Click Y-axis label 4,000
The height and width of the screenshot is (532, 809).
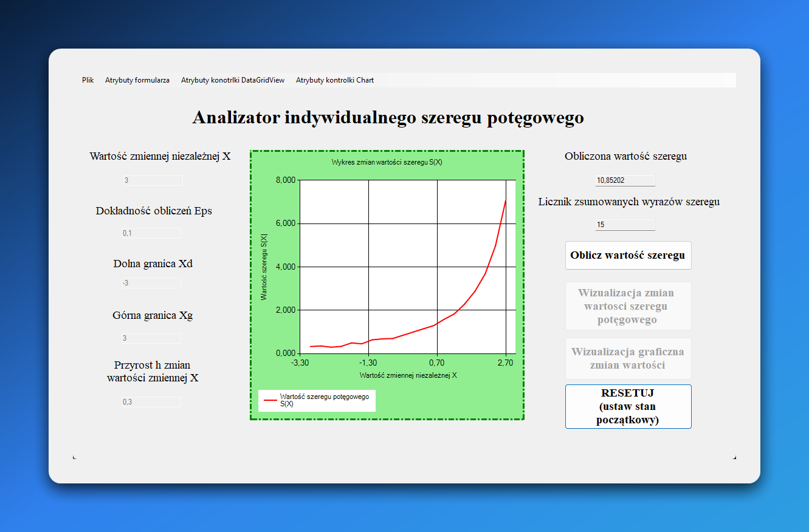click(x=285, y=267)
